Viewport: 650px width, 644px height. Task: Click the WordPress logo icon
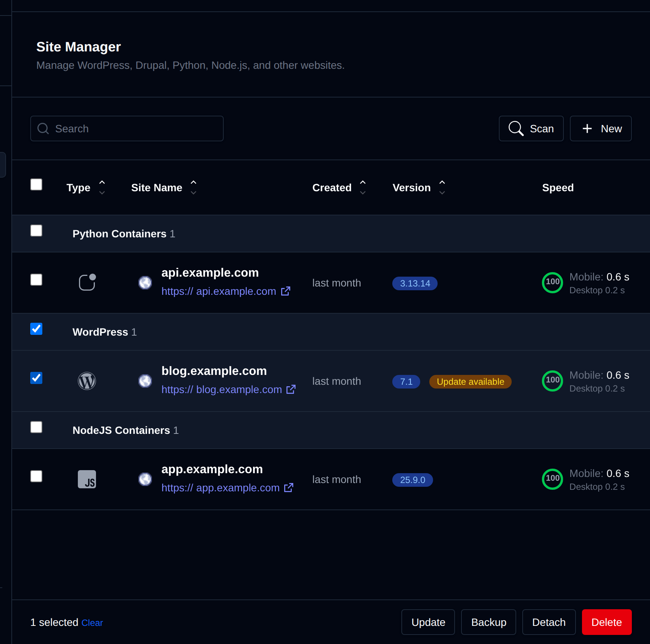pos(87,381)
